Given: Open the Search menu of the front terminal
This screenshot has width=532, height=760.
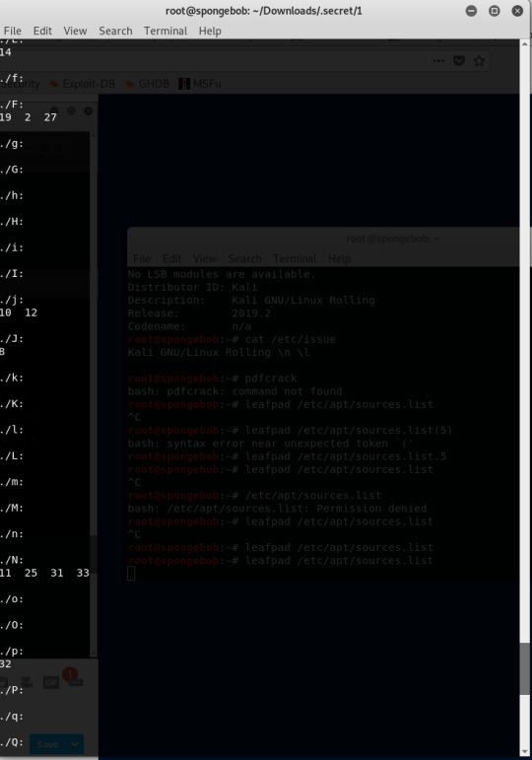Looking at the screenshot, I should click(115, 31).
